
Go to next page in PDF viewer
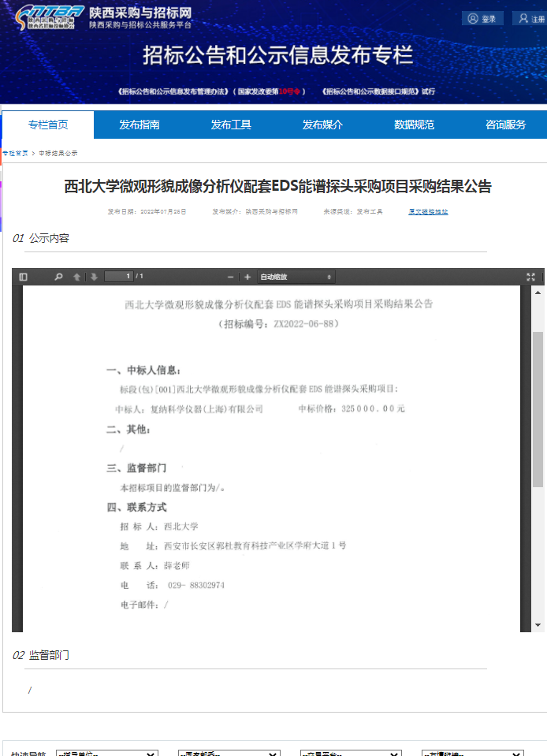[x=94, y=277]
